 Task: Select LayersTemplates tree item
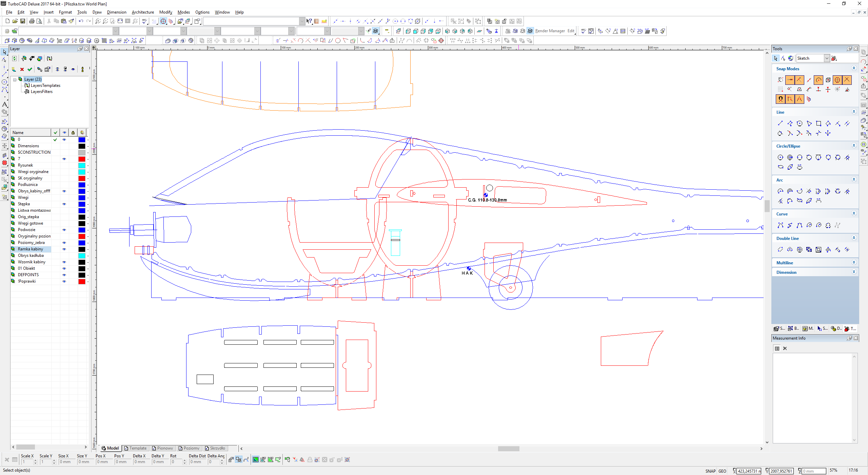[x=45, y=85]
